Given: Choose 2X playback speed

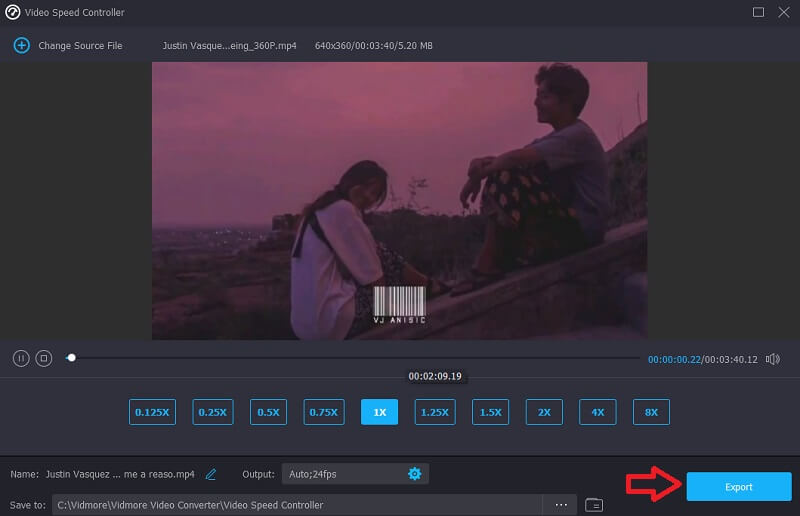Looking at the screenshot, I should coord(544,412).
